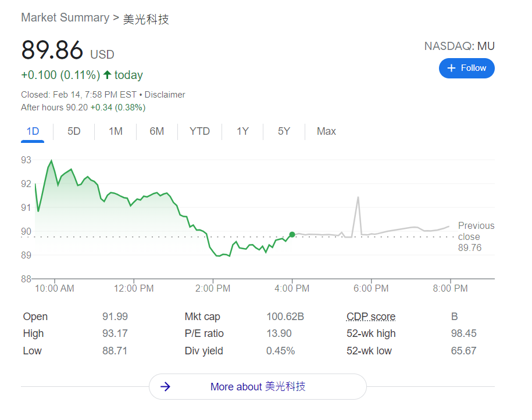This screenshot has height=420, width=532.
Task: Click the green dot marker at 4:00 PM
Action: pyautogui.click(x=292, y=235)
